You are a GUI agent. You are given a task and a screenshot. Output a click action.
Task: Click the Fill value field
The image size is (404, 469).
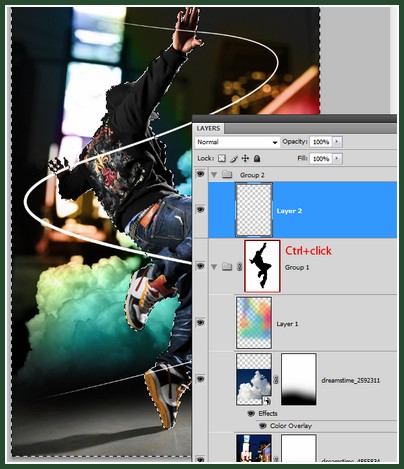pyautogui.click(x=321, y=159)
